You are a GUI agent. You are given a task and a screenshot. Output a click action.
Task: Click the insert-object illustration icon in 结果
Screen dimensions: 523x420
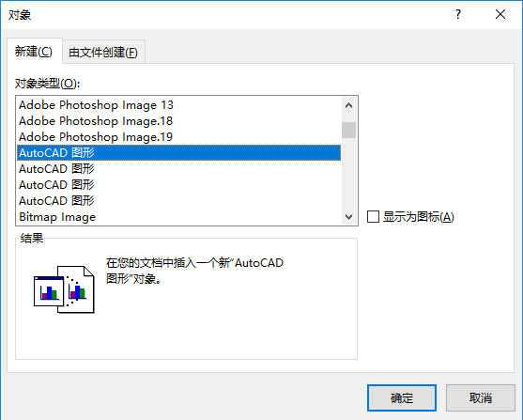tap(64, 289)
